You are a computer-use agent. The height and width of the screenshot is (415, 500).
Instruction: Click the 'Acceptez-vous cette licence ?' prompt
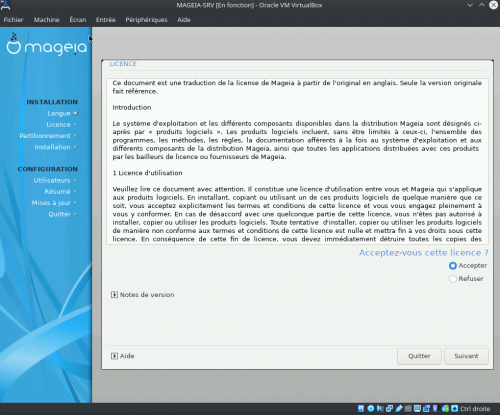[424, 253]
